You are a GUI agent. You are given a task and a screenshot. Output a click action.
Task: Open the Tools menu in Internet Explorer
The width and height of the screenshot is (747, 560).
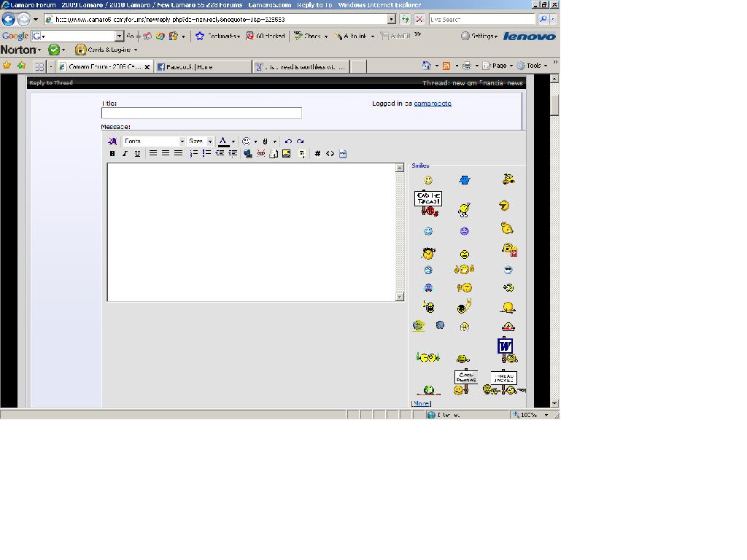(x=533, y=66)
